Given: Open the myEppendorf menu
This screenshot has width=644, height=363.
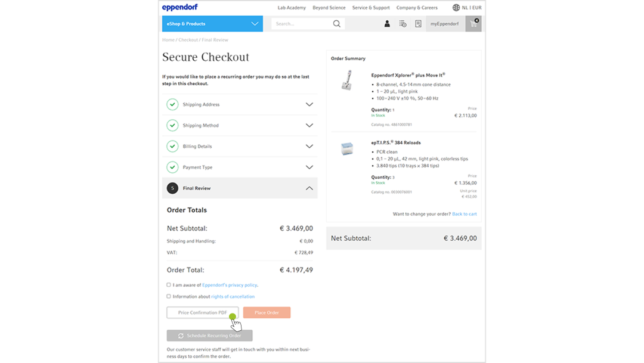Looking at the screenshot, I should point(445,24).
